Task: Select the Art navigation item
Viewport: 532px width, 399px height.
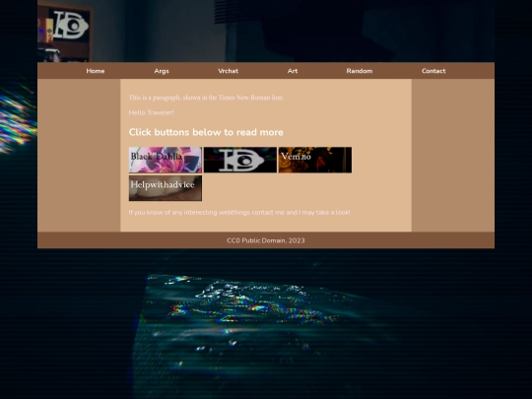Action: click(x=293, y=71)
